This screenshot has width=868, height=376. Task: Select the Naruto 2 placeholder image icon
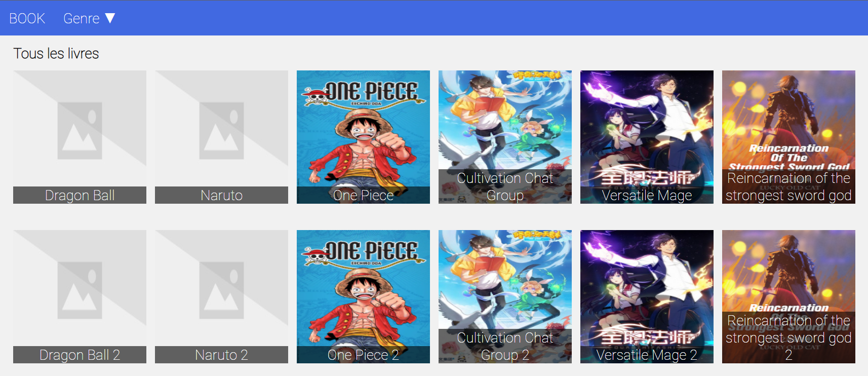(221, 290)
